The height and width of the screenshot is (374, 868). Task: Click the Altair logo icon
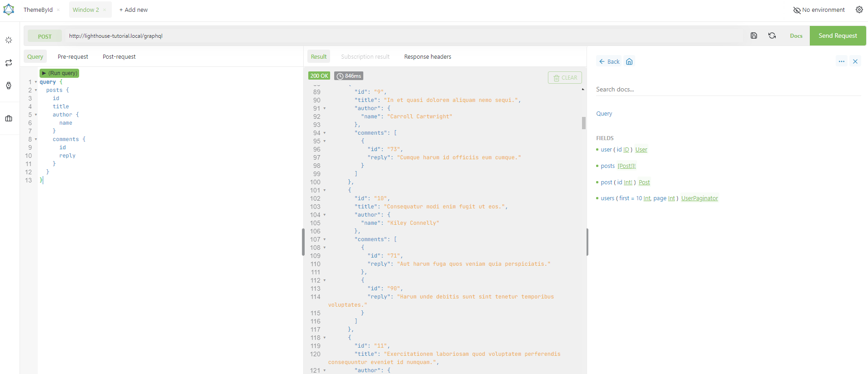9,10
